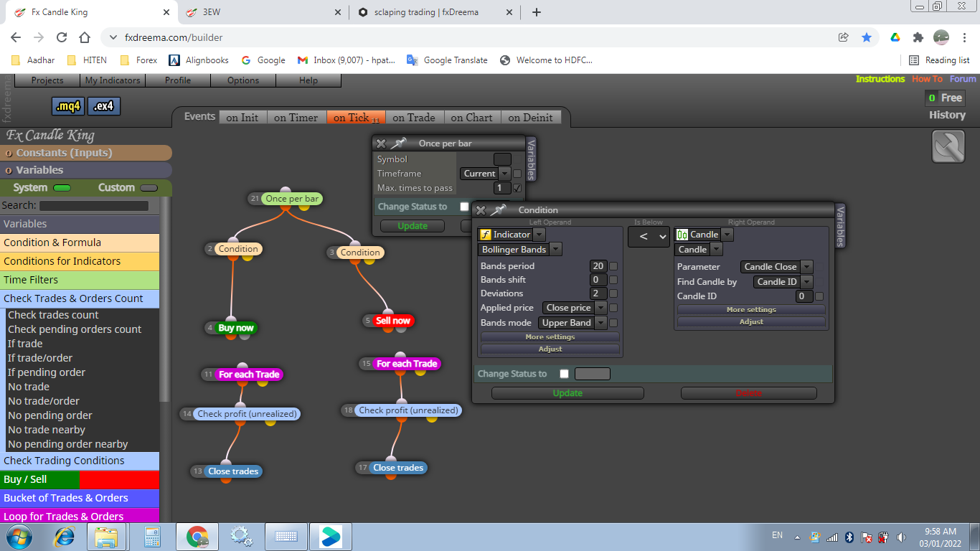Image resolution: width=980 pixels, height=551 pixels.
Task: Select the Buy now block
Action: click(x=231, y=328)
